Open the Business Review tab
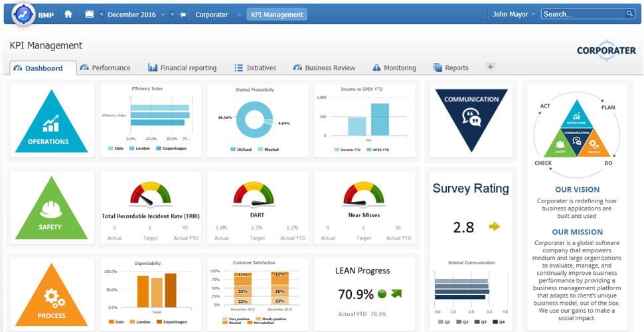The width and height of the screenshot is (644, 332). pos(324,68)
